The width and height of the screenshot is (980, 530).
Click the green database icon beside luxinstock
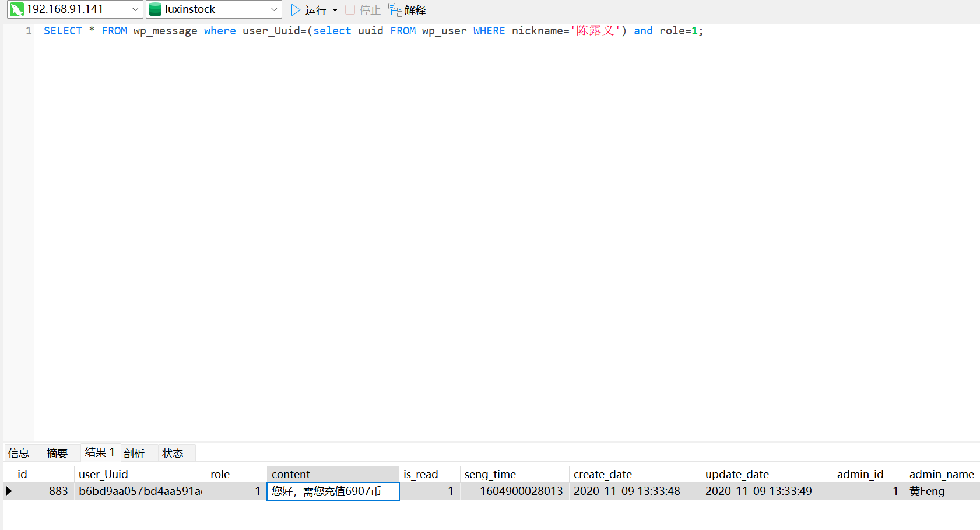tap(155, 9)
